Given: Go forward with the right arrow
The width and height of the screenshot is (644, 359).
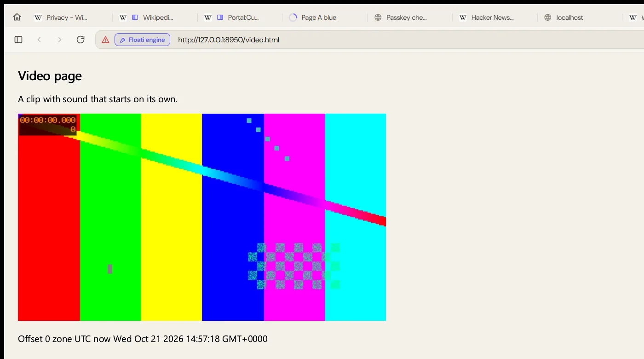Looking at the screenshot, I should coord(59,40).
